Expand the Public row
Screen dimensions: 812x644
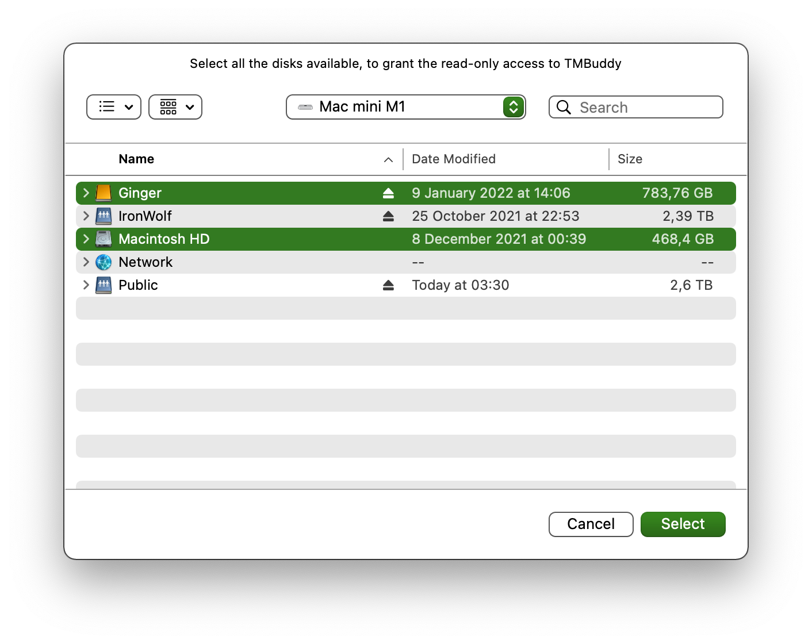point(86,285)
